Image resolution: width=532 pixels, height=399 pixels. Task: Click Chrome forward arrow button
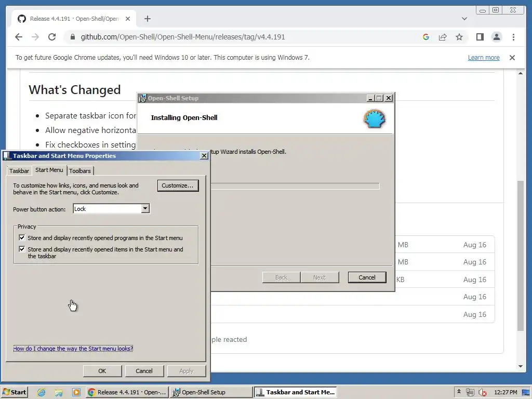click(35, 37)
